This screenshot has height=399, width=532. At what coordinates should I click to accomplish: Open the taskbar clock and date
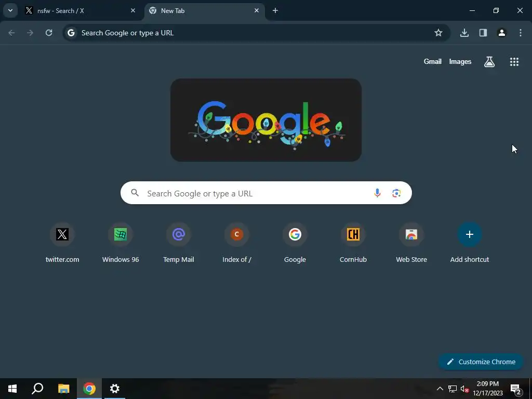click(x=487, y=389)
